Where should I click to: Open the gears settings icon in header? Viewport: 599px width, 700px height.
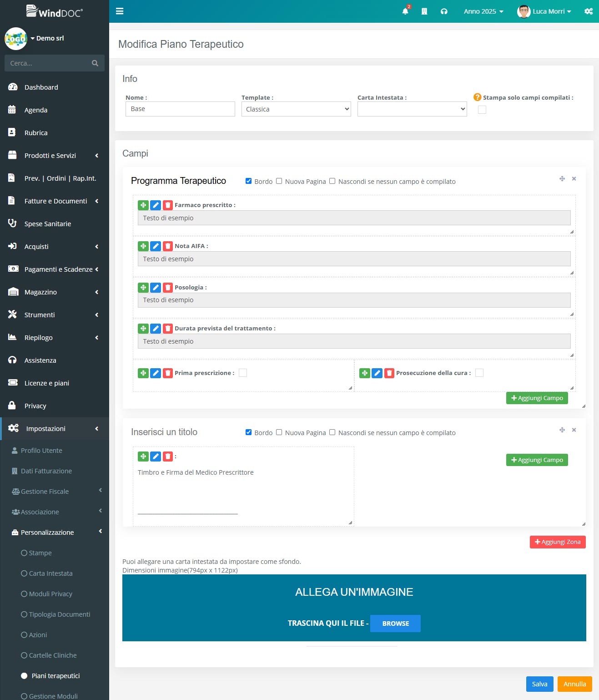[589, 11]
